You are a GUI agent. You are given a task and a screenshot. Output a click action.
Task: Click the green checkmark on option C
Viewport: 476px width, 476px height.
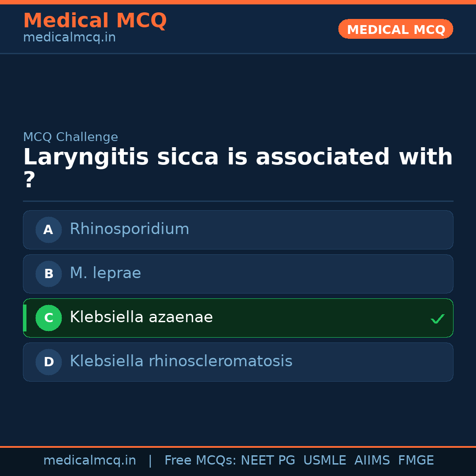click(437, 319)
